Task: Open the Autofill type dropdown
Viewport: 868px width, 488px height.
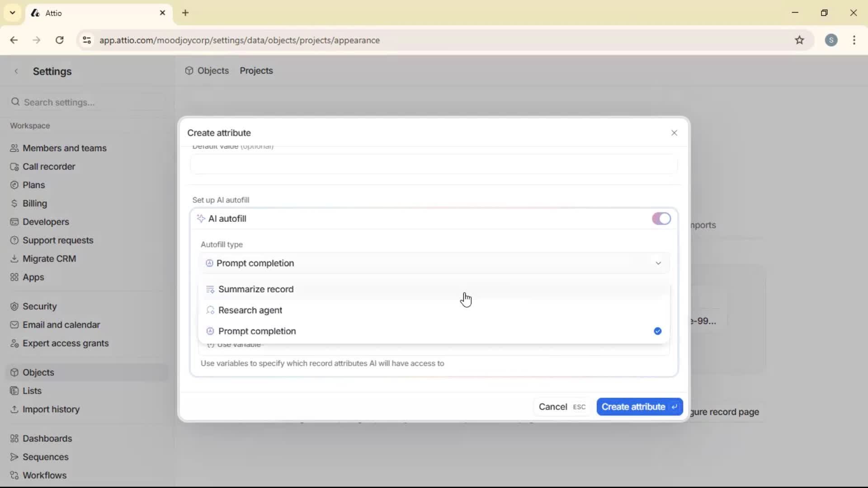Action: click(x=434, y=263)
